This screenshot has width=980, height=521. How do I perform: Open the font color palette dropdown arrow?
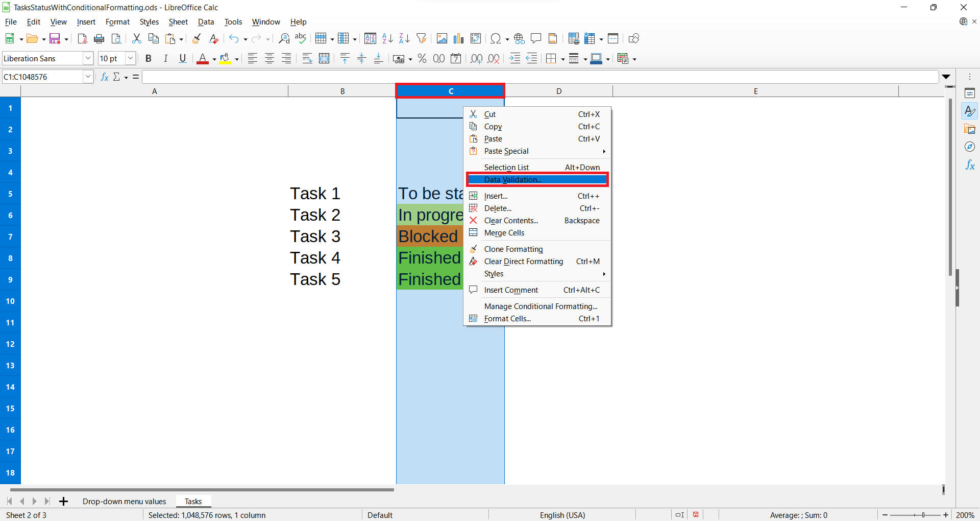click(214, 59)
